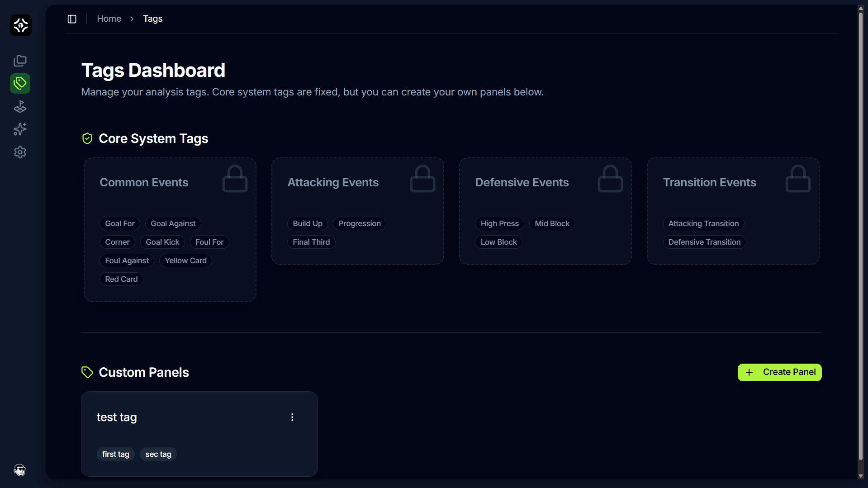Click the Home breadcrumb link
This screenshot has width=868, height=488.
coord(109,19)
